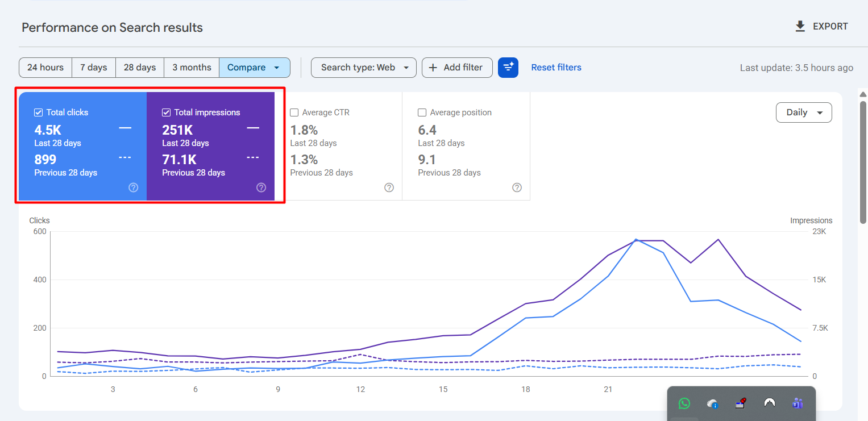Viewport: 868px width, 421px height.
Task: Click the 1.8% average CTR value
Action: pyautogui.click(x=304, y=130)
